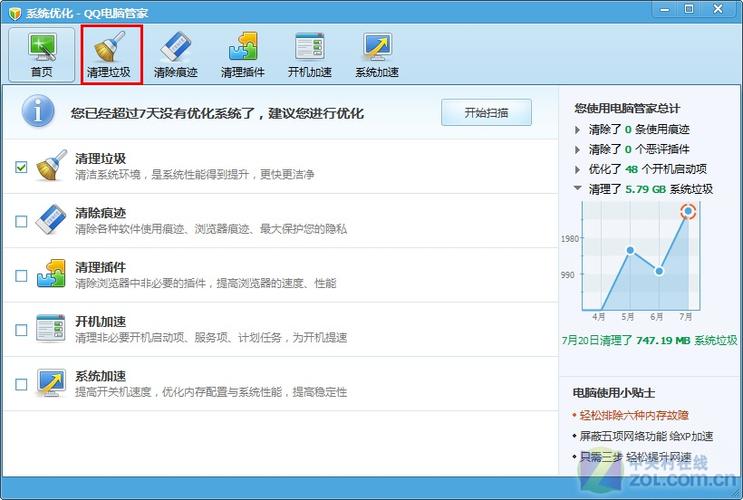Open the 屏蔽五项网络功能 给XP加速 link

click(646, 436)
